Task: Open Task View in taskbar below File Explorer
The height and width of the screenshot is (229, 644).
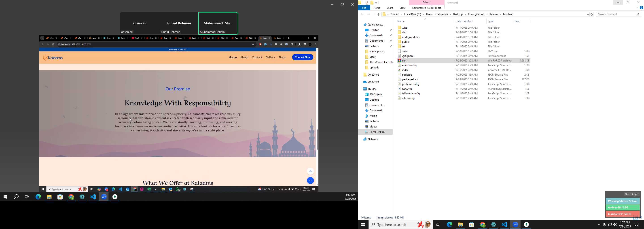Action: click(x=438, y=225)
